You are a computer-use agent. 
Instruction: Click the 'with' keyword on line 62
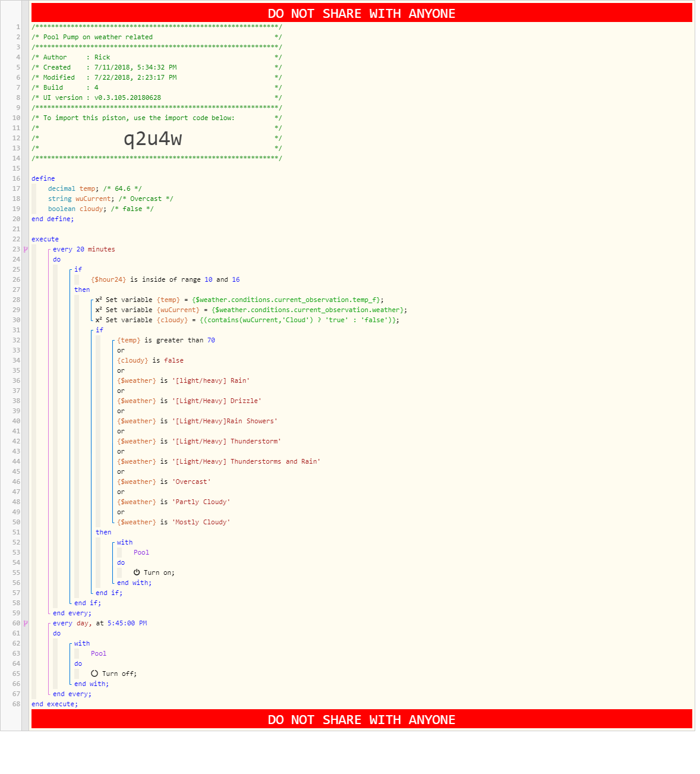[82, 643]
